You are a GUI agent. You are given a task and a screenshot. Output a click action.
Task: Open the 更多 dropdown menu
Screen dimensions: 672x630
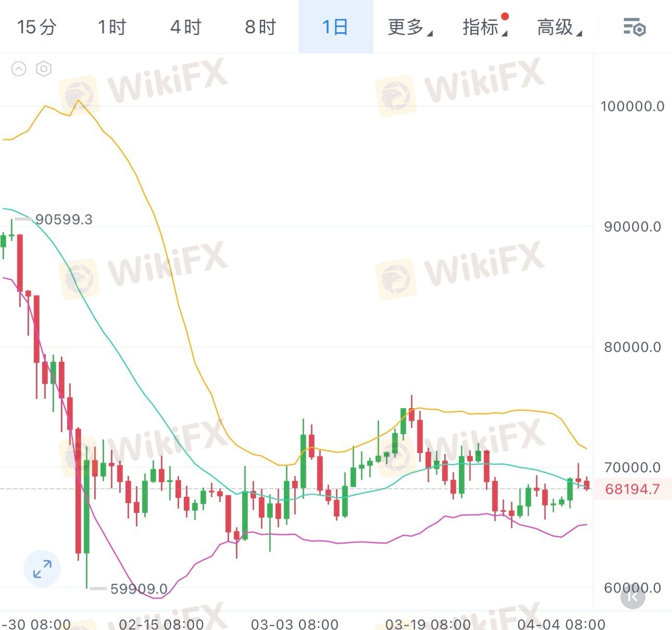[410, 27]
